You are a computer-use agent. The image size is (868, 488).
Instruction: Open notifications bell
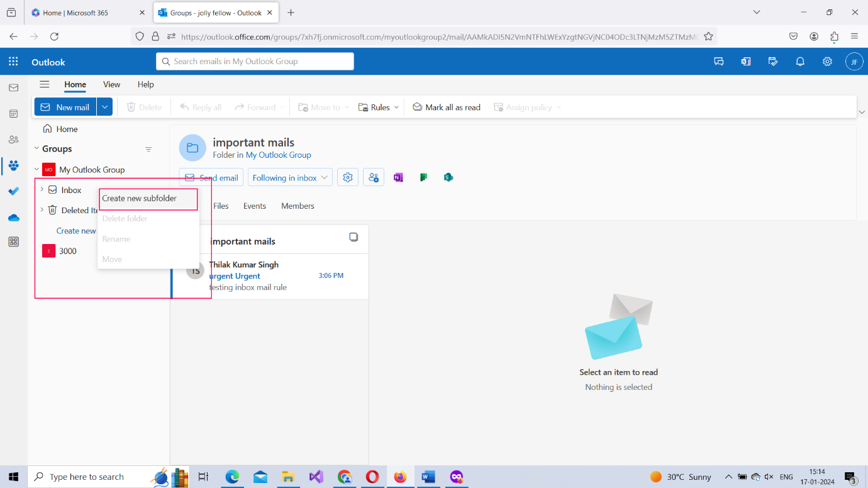[800, 62]
